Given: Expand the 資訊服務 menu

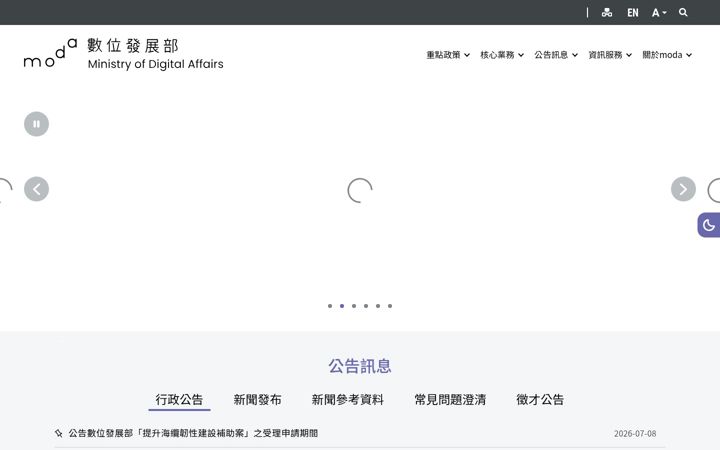Looking at the screenshot, I should [x=610, y=55].
